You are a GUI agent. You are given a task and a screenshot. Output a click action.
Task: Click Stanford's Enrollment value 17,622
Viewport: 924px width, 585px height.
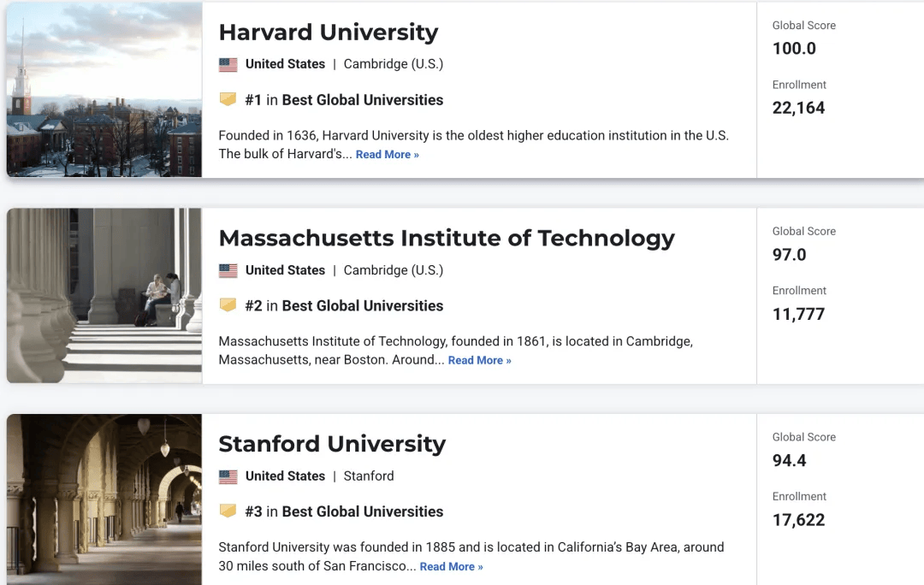[798, 520]
